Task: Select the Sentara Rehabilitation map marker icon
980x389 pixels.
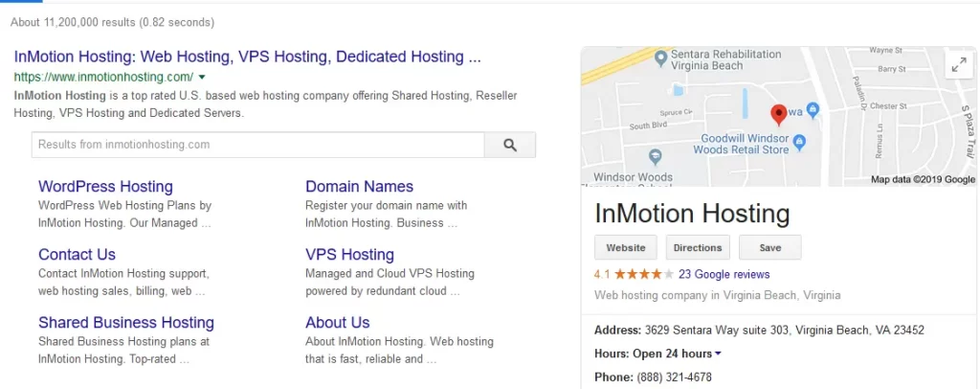Action: pyautogui.click(x=661, y=59)
